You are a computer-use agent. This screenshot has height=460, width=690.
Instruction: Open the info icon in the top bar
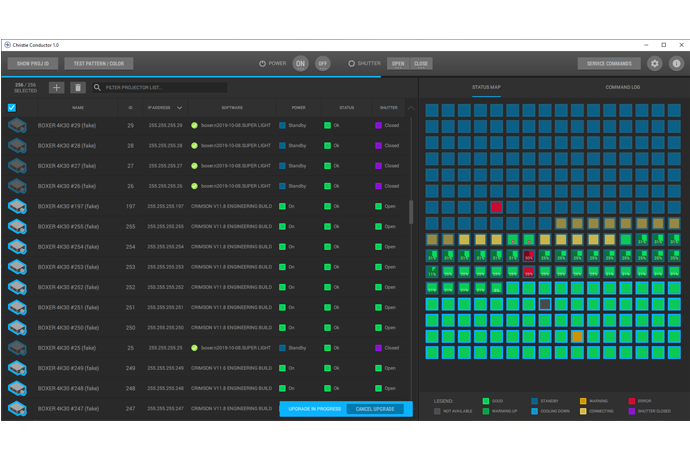[x=676, y=63]
